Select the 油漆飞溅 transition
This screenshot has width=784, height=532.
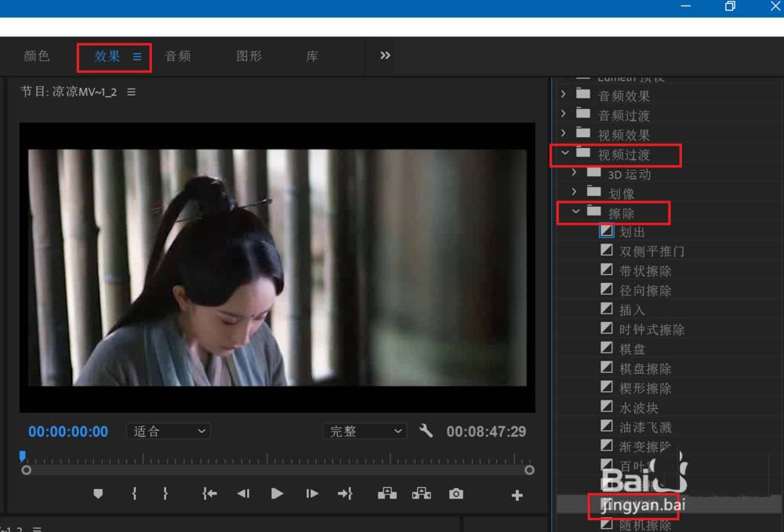point(645,427)
